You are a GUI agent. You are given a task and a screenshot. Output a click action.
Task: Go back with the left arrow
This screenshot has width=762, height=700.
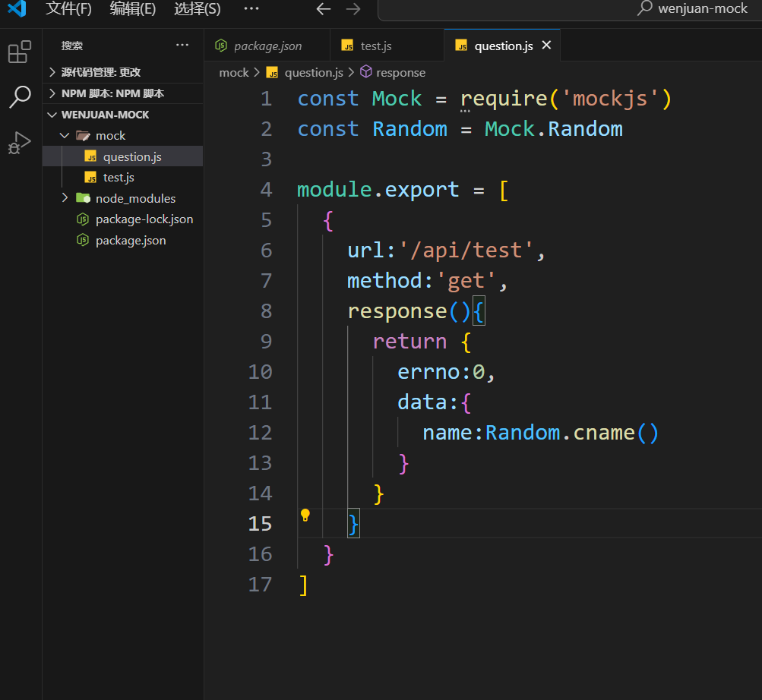coord(323,9)
